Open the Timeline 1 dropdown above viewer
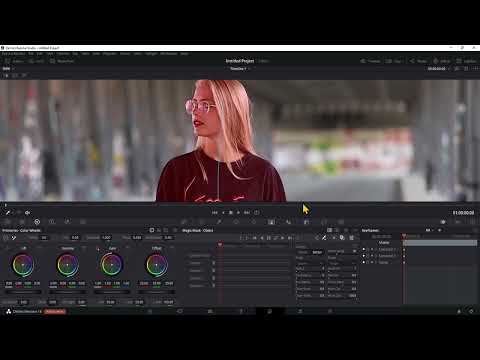This screenshot has width=480, height=360. point(239,69)
